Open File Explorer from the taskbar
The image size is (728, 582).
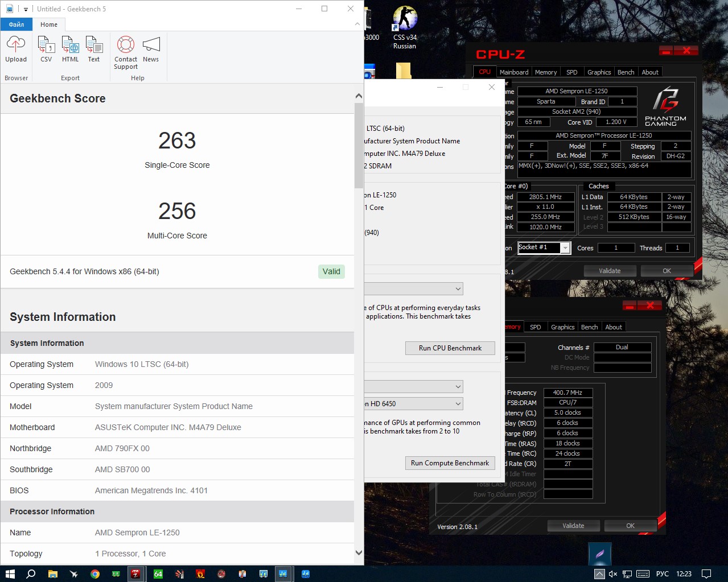[52, 573]
